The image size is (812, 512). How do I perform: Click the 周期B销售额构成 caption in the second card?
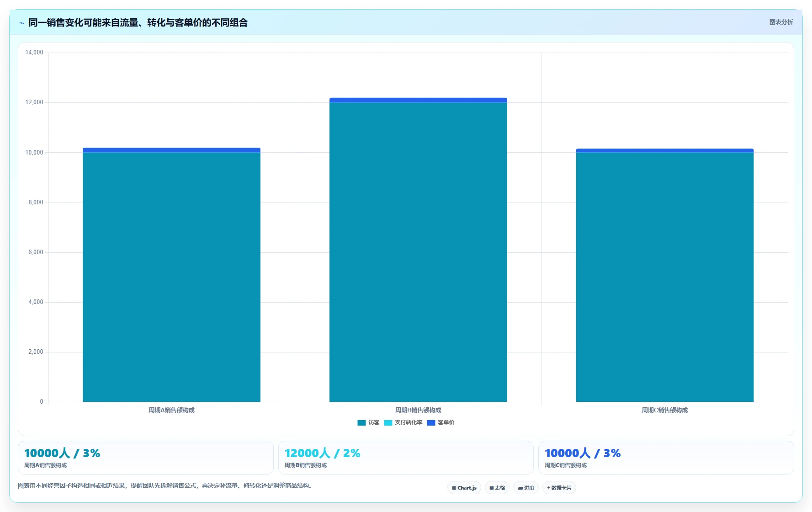coord(306,465)
